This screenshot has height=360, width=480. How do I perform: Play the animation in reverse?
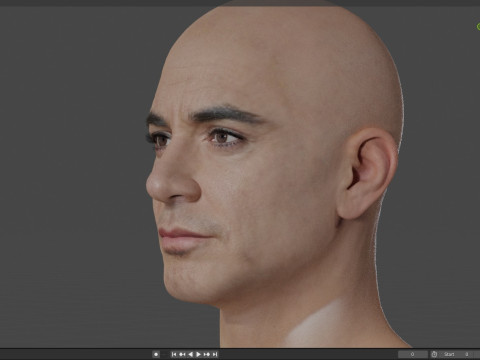[190, 354]
